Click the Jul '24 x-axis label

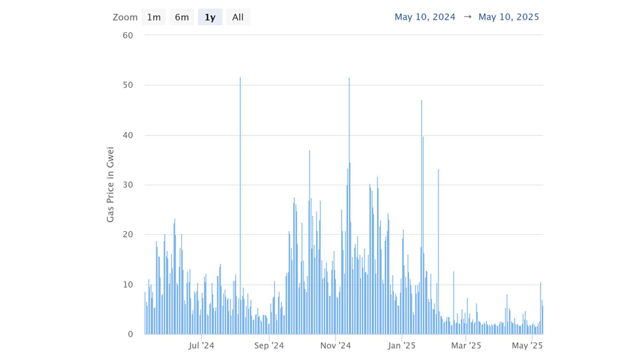(x=201, y=346)
